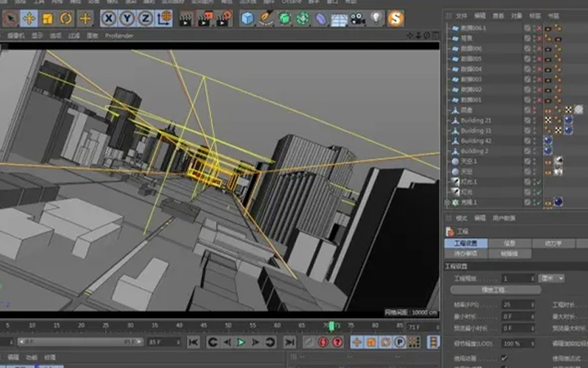Toggle green checkmark for 灯光.1 row
588x368 pixels.
pos(539,182)
